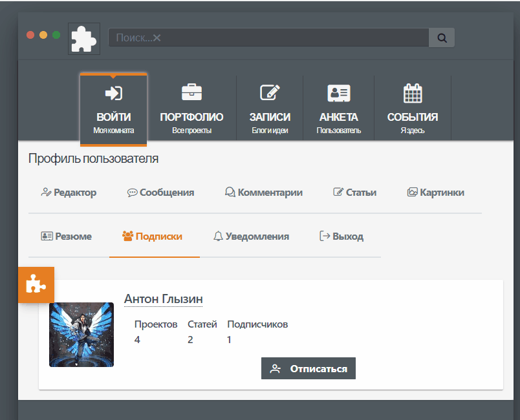Click the white puzzle logo in header
Screen dimensions: 520x420
(x=84, y=38)
